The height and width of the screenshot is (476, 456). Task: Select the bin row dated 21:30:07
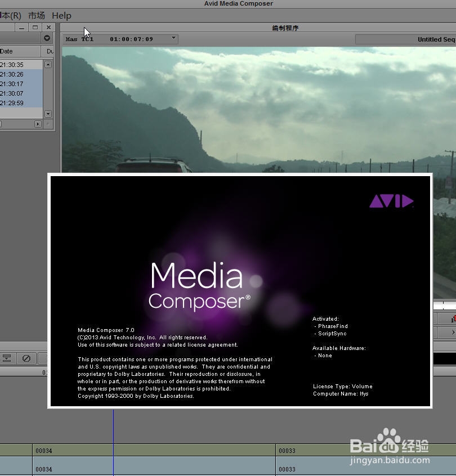[21, 93]
